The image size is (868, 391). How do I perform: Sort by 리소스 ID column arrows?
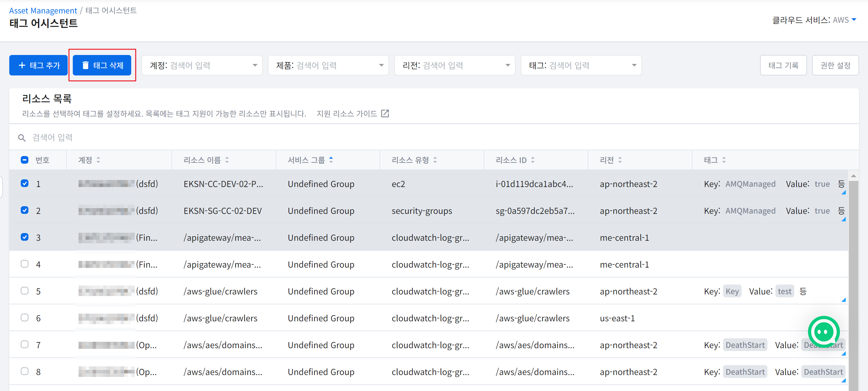click(533, 160)
